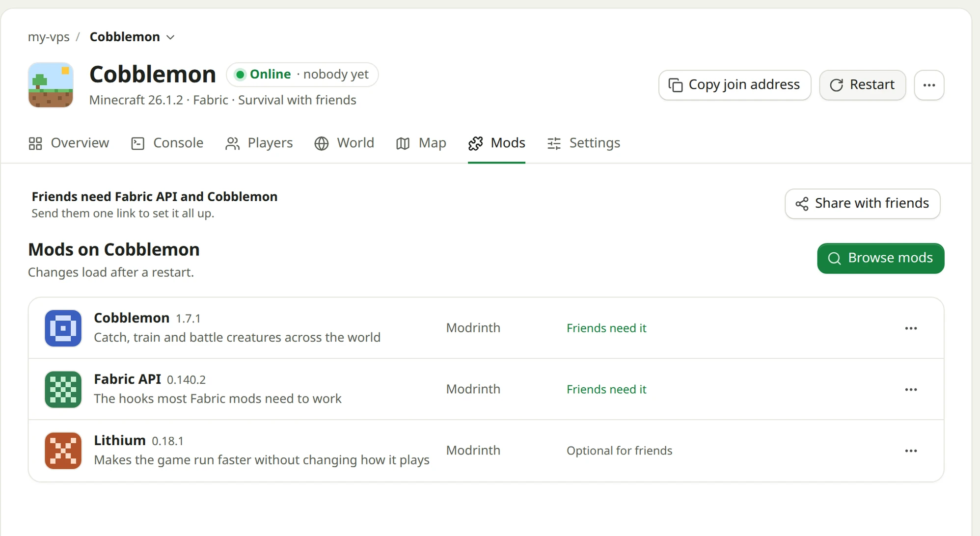The width and height of the screenshot is (980, 536).
Task: Click the magnifier icon in Browse mods
Action: (834, 258)
